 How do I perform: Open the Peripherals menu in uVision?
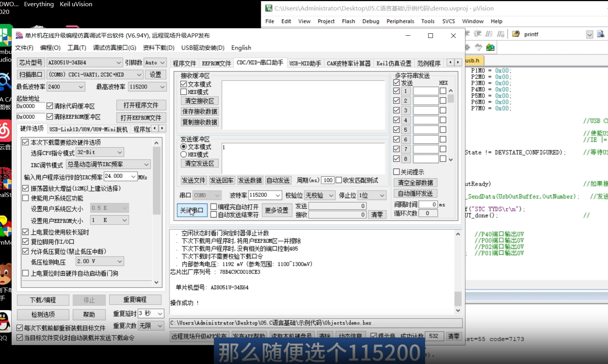400,21
